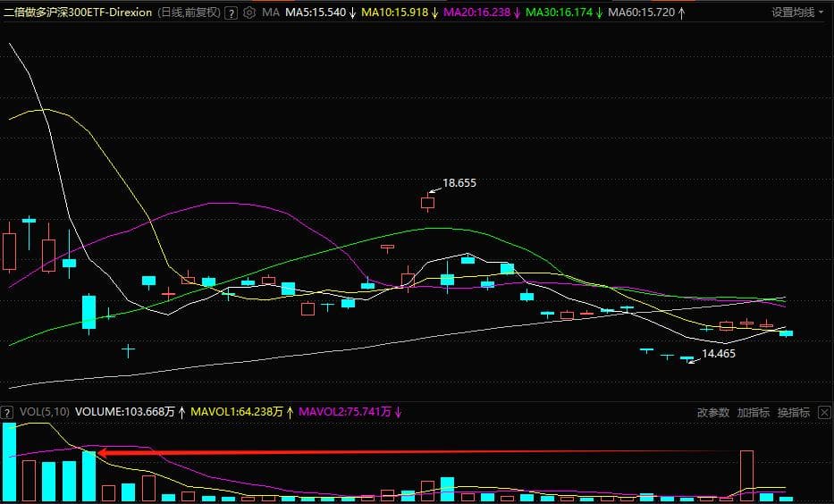Click the 14.465 low price marker

coord(718,354)
